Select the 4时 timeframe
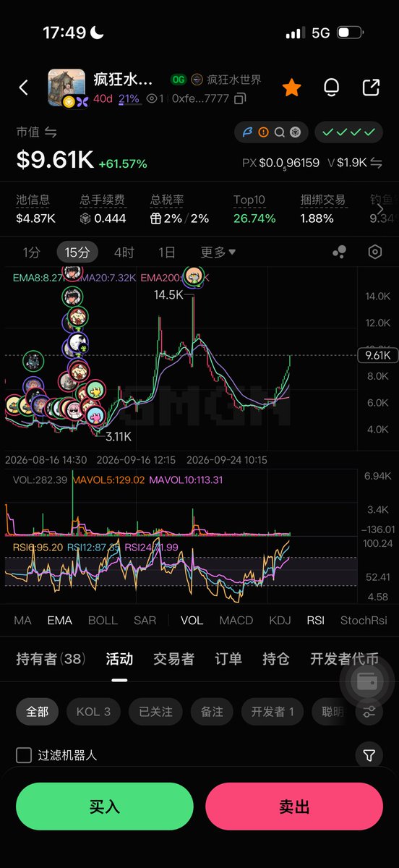The width and height of the screenshot is (399, 868). [124, 252]
